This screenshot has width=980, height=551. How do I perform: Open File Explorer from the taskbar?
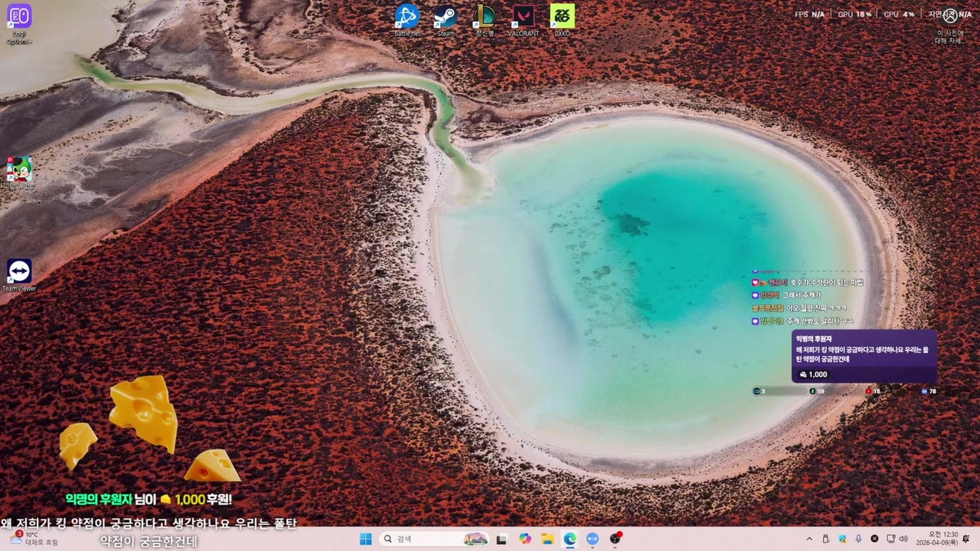tap(548, 539)
